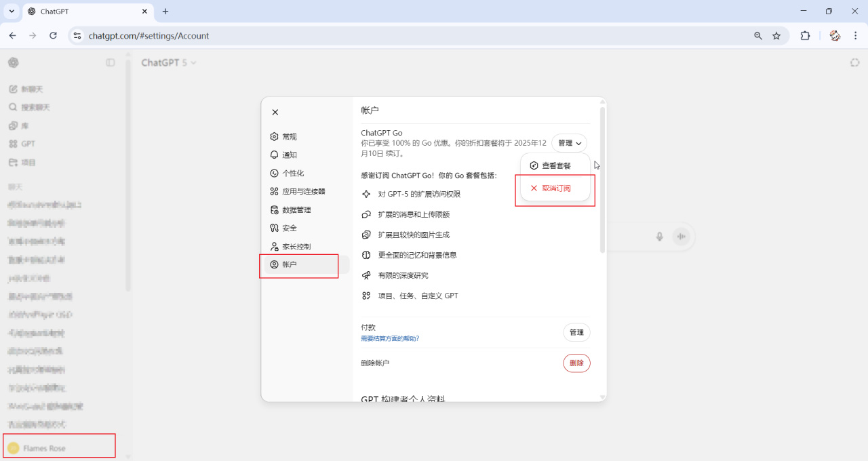Click 项目、任务、自定义 GPT feature text
868x461 pixels.
click(x=418, y=296)
